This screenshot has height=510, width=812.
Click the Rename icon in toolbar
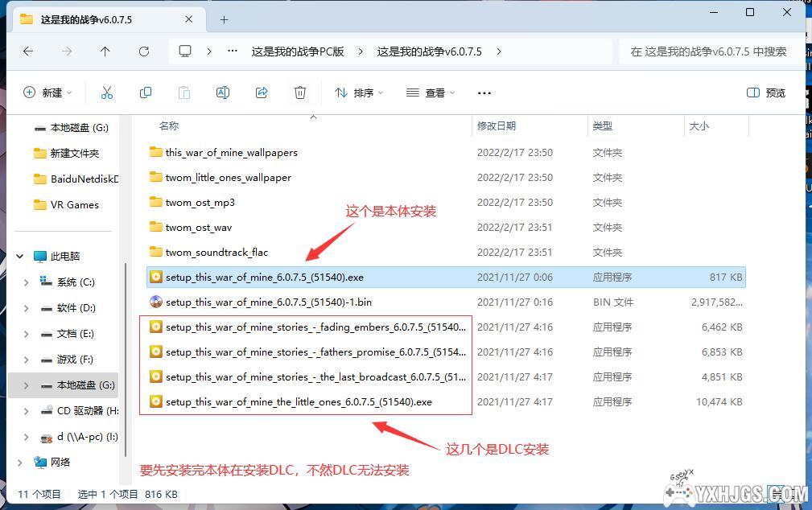tap(223, 93)
